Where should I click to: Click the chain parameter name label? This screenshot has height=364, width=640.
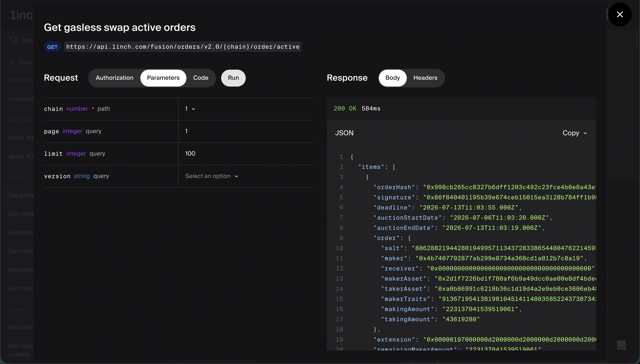tap(53, 109)
